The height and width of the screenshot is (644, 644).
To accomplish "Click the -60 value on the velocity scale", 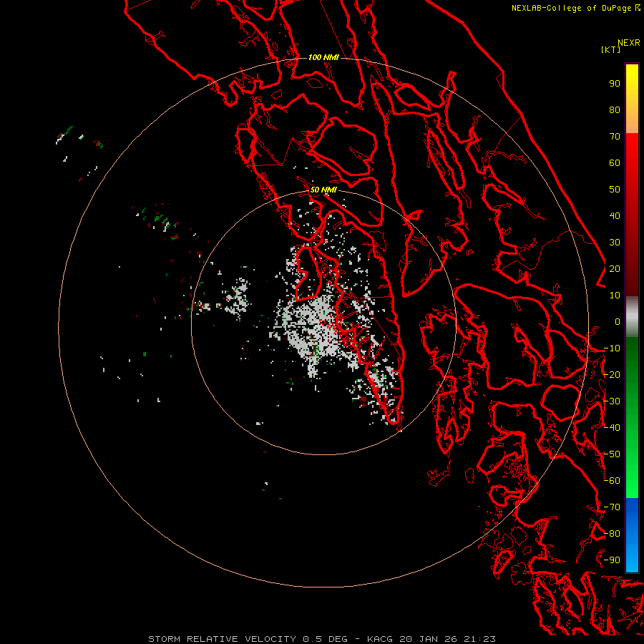I will point(612,481).
